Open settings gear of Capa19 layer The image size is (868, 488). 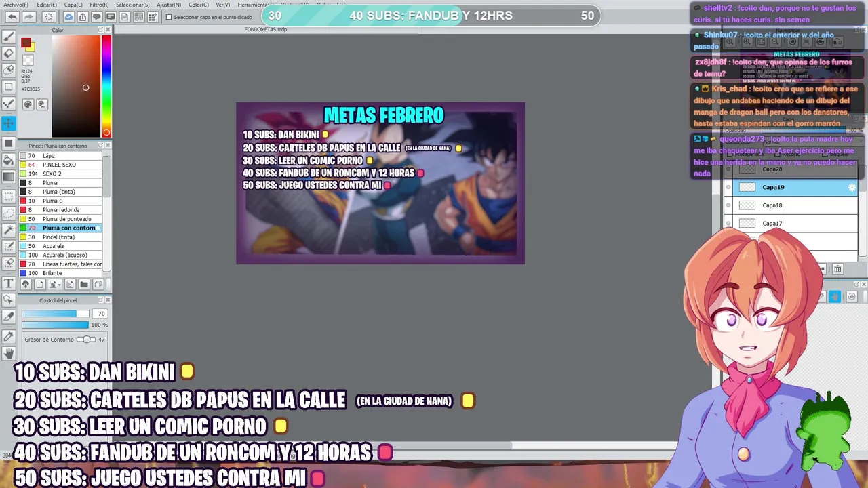852,187
